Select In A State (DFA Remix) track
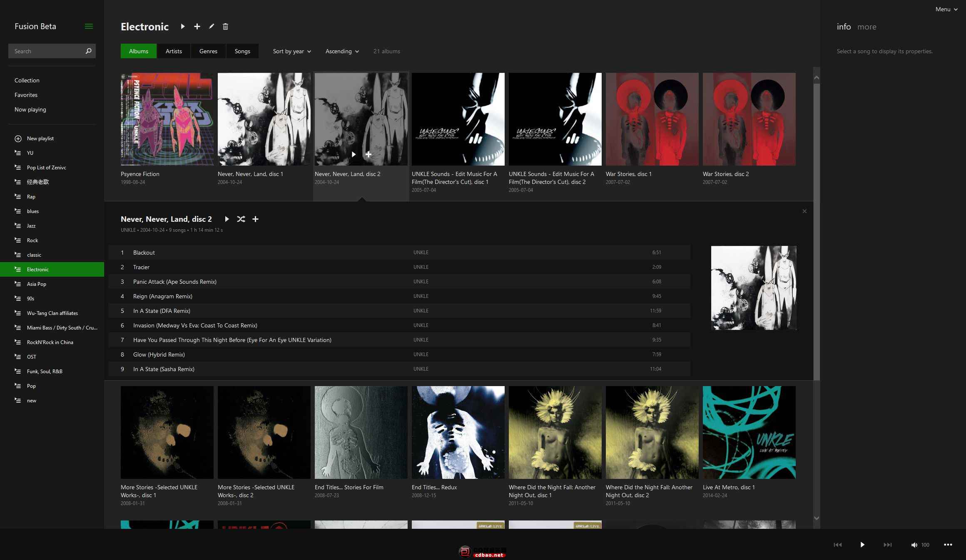The height and width of the screenshot is (560, 966). (399, 311)
